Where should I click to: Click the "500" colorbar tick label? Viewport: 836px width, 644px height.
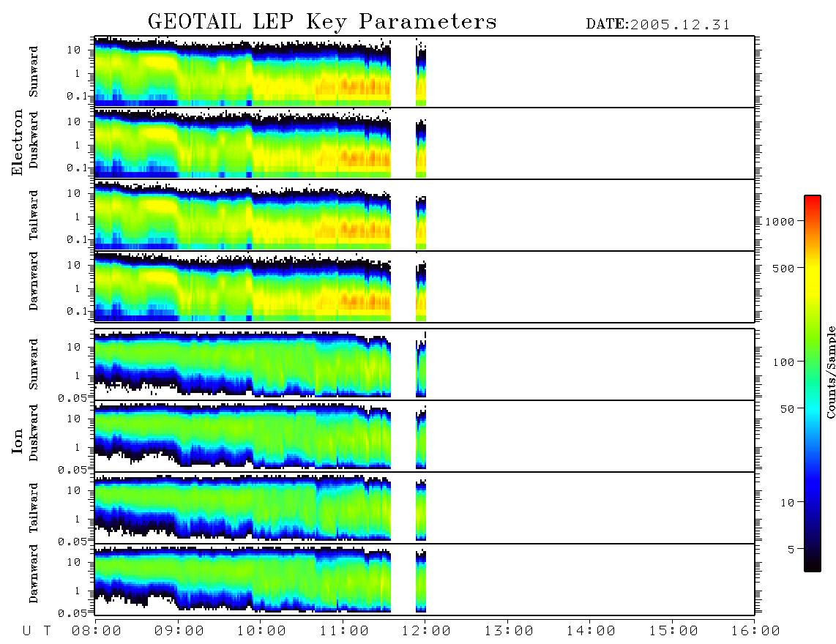click(783, 269)
